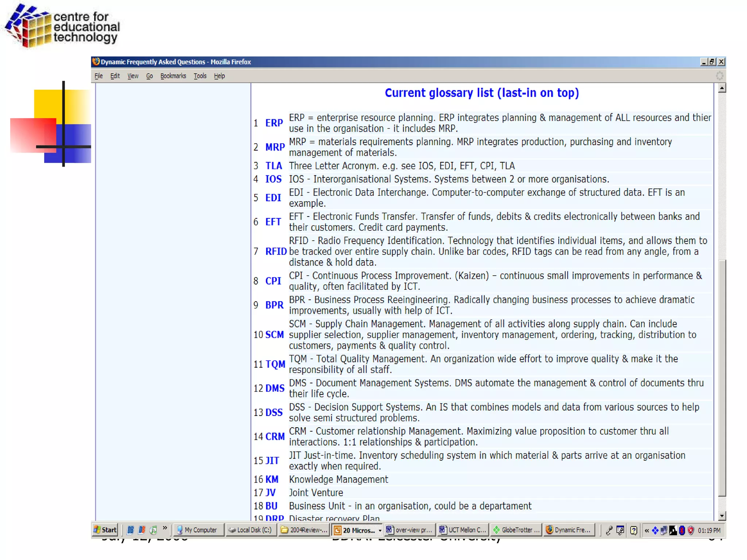The width and height of the screenshot is (747, 560).
Task: Click the CRM glossary term
Action: tap(275, 436)
